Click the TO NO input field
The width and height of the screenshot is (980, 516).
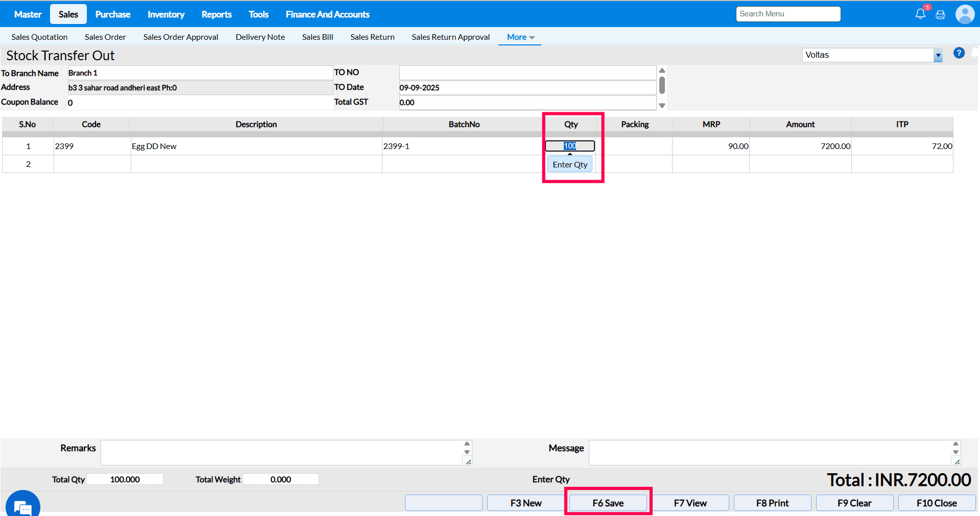[x=527, y=72]
